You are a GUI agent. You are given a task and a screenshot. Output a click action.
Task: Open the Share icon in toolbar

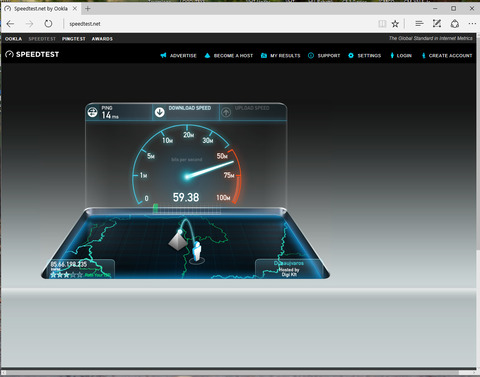[x=455, y=24]
